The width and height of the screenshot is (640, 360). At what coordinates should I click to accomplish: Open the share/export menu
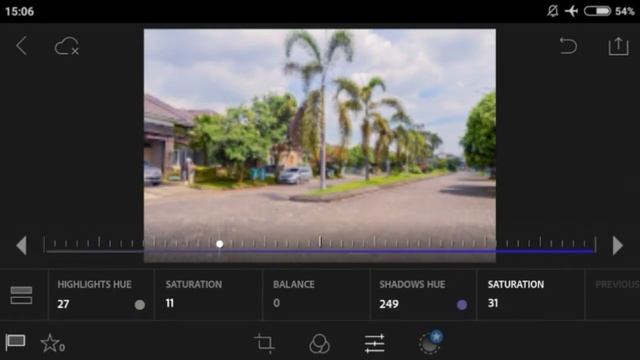coord(618,46)
